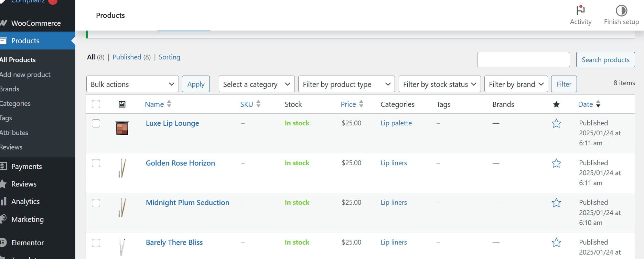This screenshot has height=259, width=644.
Task: Sort by Price using the arrows icon
Action: pyautogui.click(x=361, y=104)
